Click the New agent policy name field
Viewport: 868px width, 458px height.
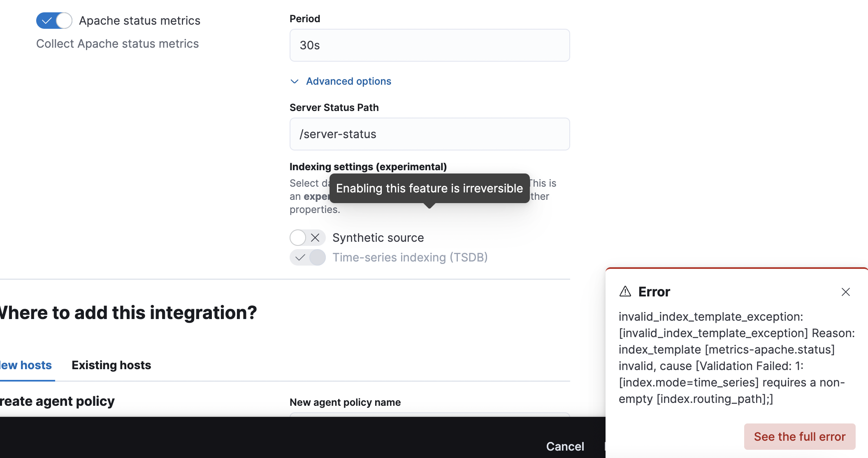pos(429,414)
